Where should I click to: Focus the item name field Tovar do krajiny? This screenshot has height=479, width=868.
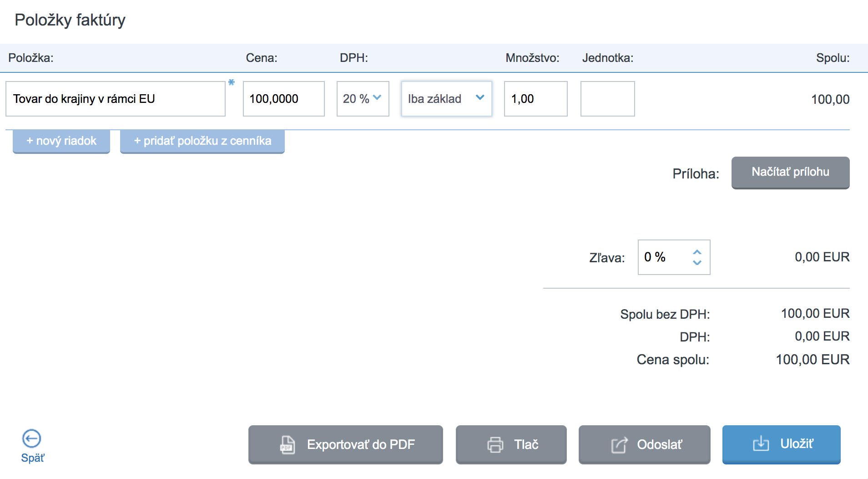tap(116, 99)
